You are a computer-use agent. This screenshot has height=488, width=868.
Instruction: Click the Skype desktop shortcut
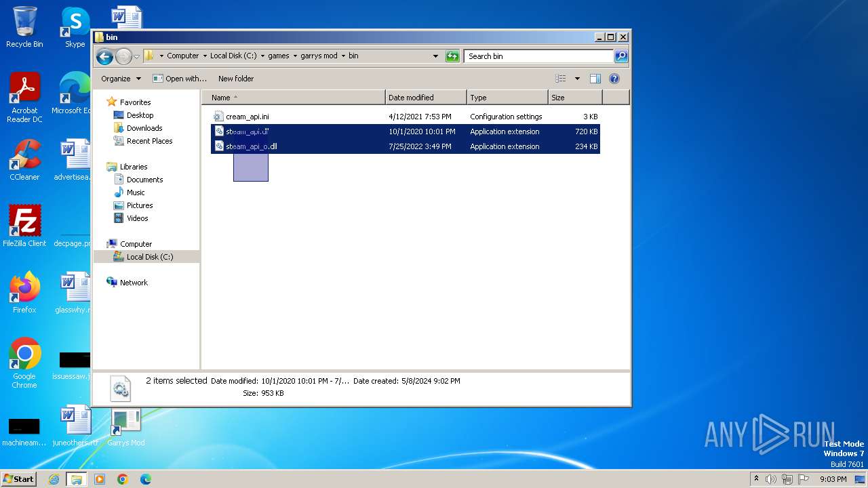point(75,27)
